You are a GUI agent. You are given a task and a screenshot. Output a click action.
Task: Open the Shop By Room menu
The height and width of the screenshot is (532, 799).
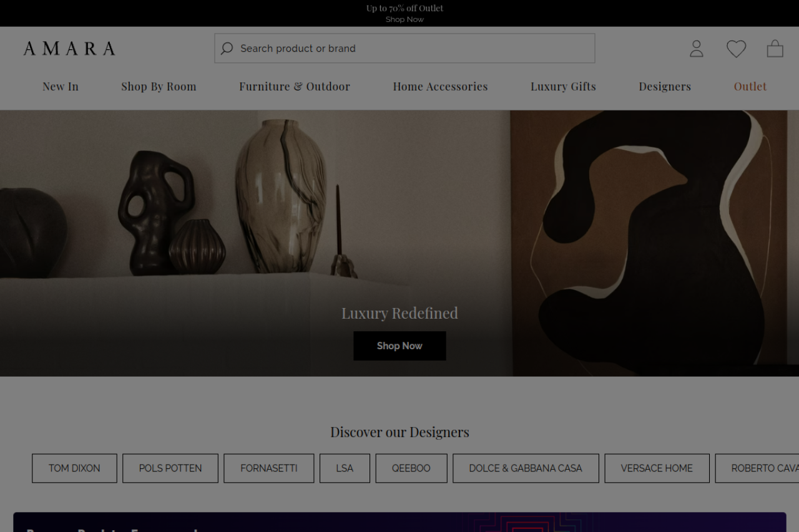[x=159, y=87]
